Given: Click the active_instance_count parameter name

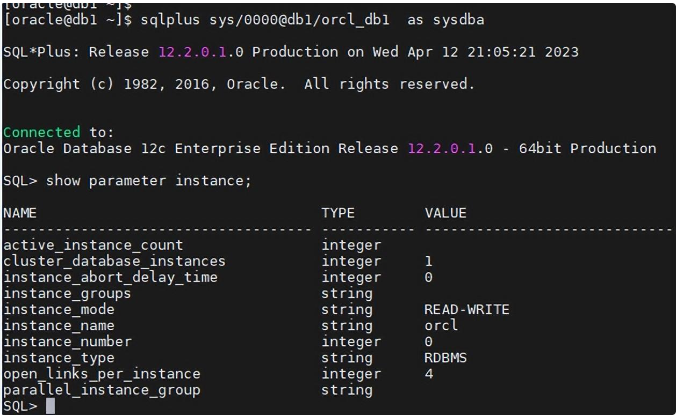Looking at the screenshot, I should 93,245.
